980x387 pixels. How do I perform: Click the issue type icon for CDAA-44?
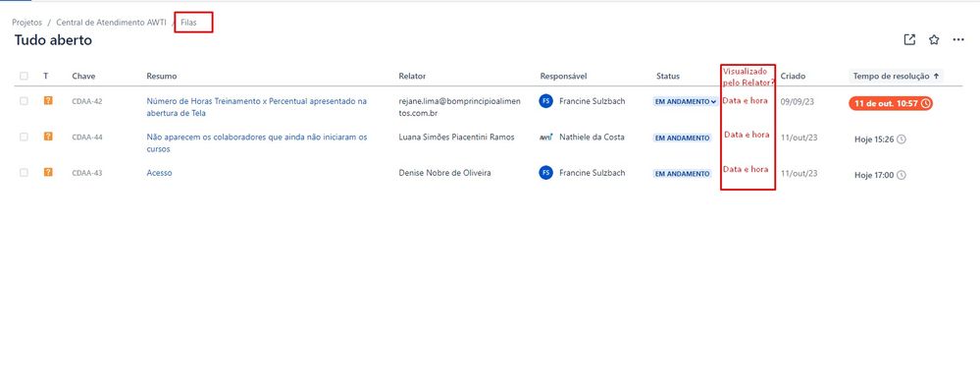(48, 137)
